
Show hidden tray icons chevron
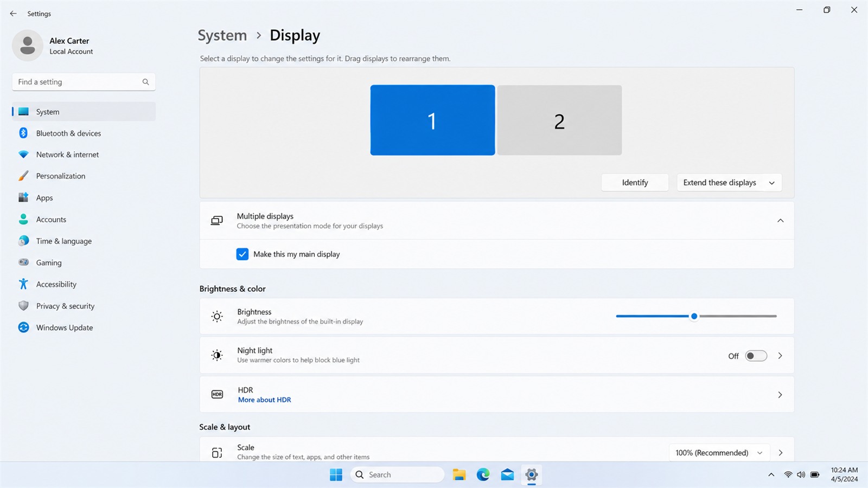click(771, 474)
